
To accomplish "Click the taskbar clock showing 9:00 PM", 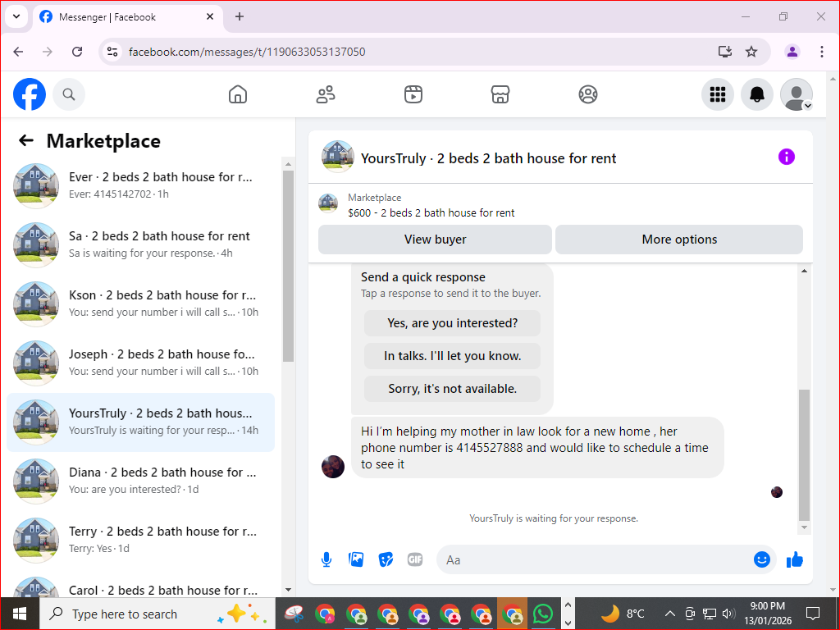I will (767, 614).
